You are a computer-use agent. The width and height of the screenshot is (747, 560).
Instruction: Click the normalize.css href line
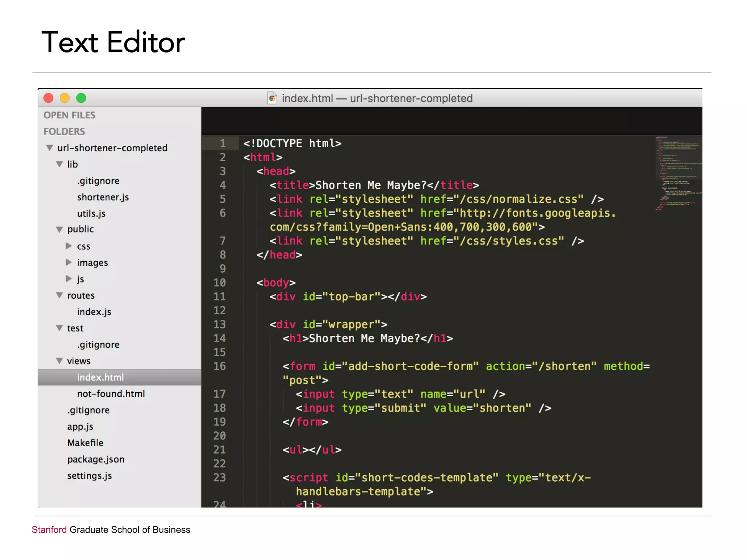[437, 199]
